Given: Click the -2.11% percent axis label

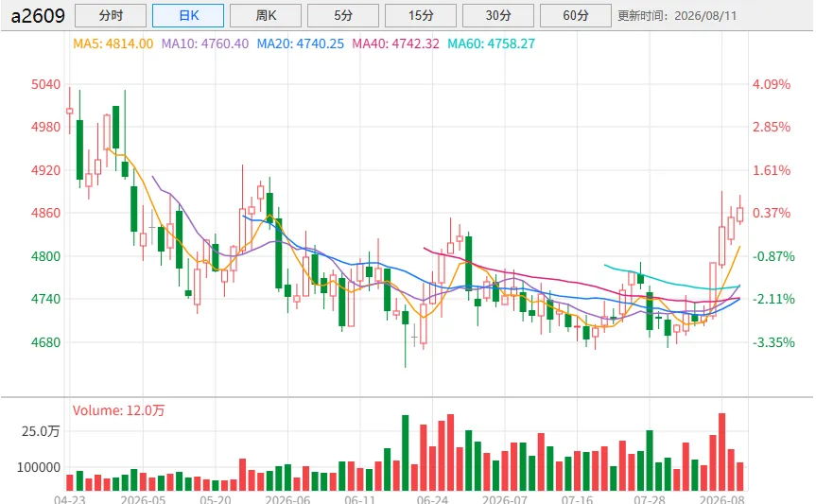Looking at the screenshot, I should tap(773, 299).
